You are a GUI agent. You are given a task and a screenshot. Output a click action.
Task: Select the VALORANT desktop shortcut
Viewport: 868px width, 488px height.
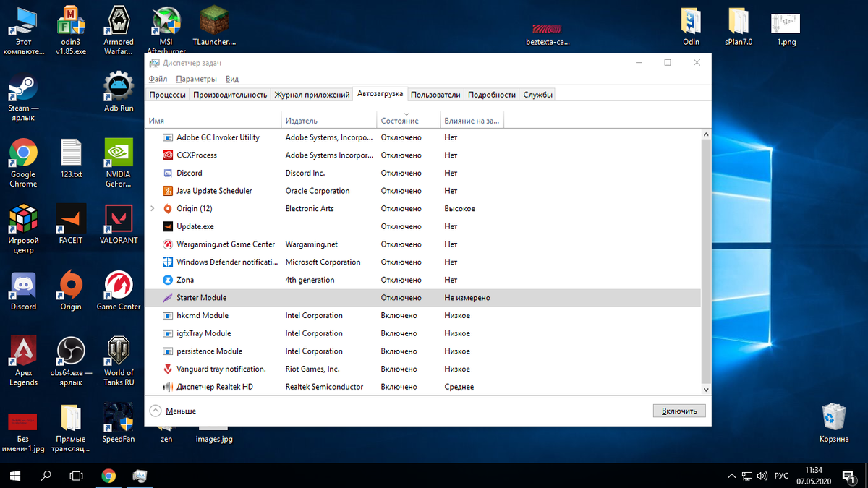point(119,224)
